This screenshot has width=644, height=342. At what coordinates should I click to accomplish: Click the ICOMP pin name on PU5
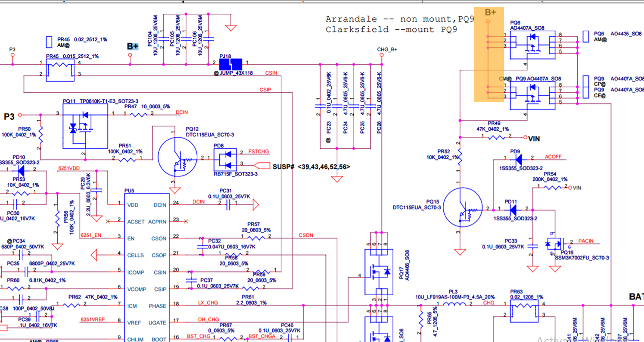[136, 272]
